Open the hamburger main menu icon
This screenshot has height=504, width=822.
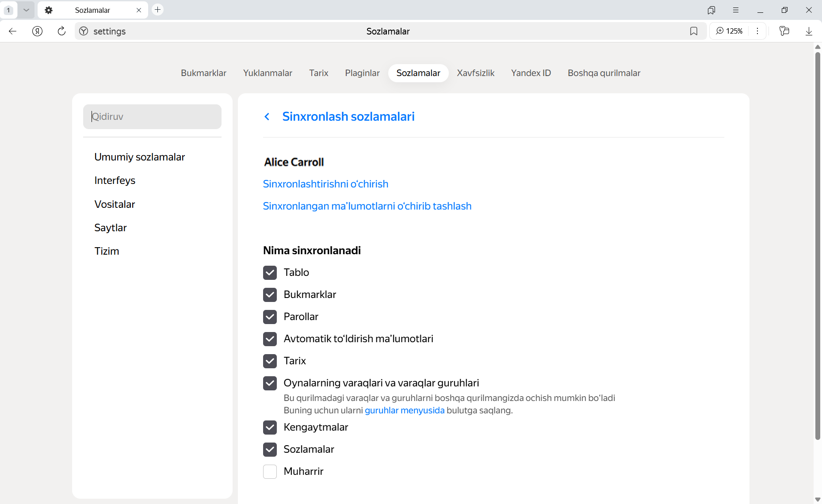click(x=736, y=10)
